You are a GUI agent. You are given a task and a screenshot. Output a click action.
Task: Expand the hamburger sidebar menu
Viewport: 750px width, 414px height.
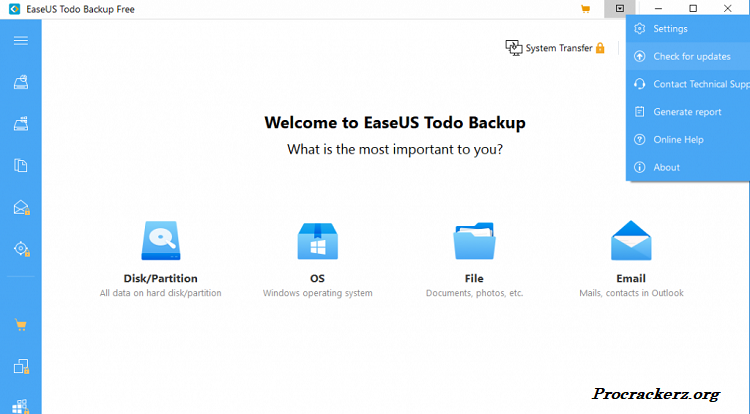click(x=20, y=40)
